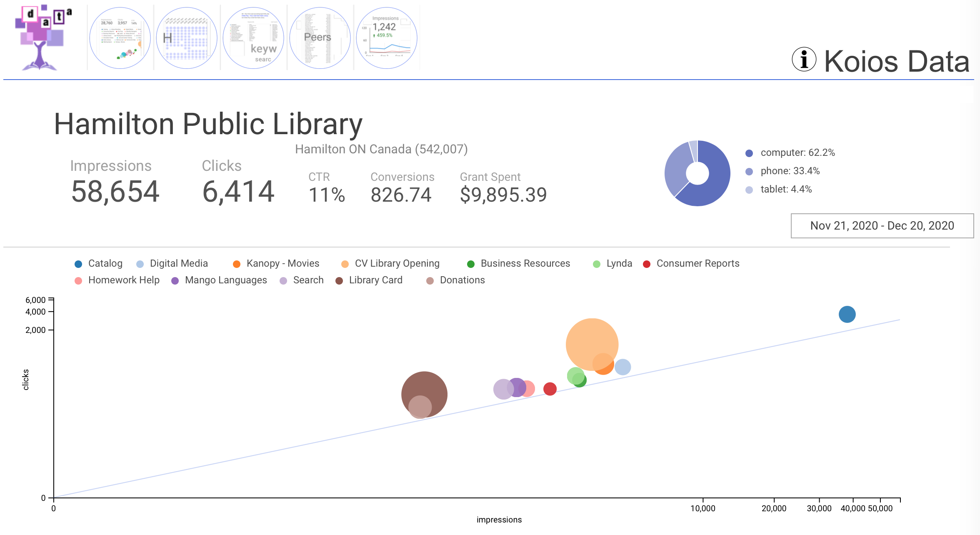Open the keyword search page thumbnail
The image size is (980, 535).
(x=253, y=38)
